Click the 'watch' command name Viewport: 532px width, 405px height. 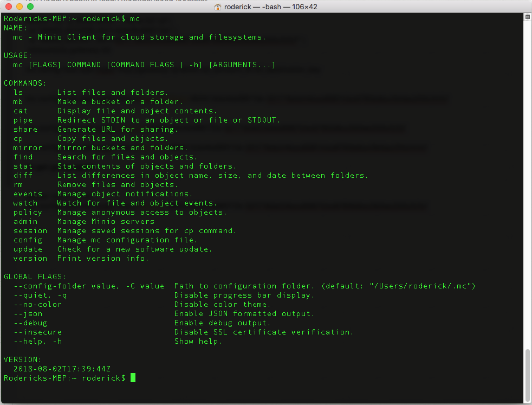(x=25, y=203)
